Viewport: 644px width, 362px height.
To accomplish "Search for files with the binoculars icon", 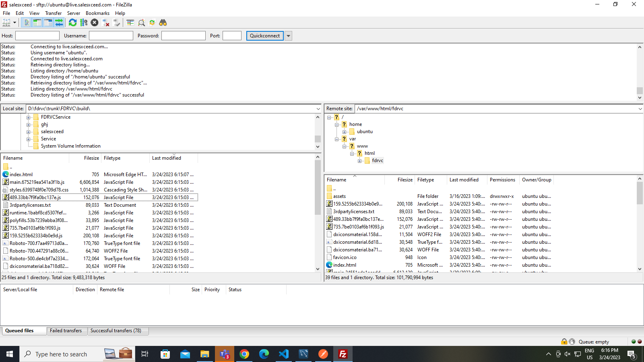I will point(163,23).
